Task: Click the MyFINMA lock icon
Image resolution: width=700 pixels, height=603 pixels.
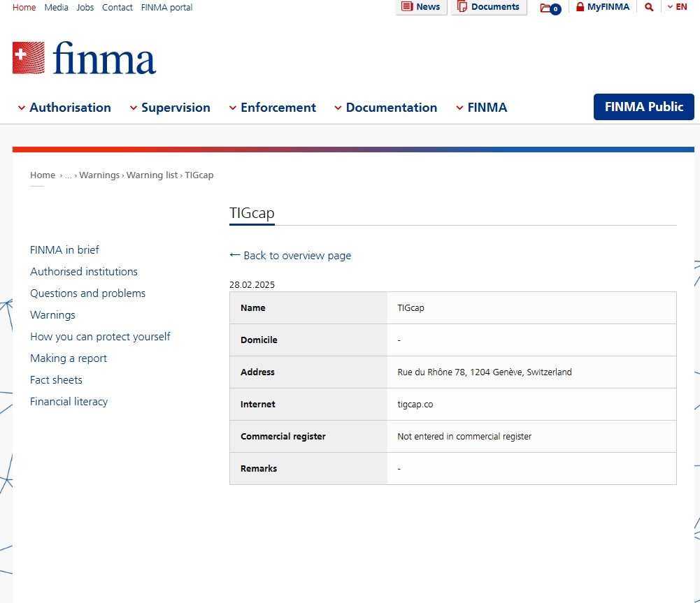Action: tap(580, 7)
